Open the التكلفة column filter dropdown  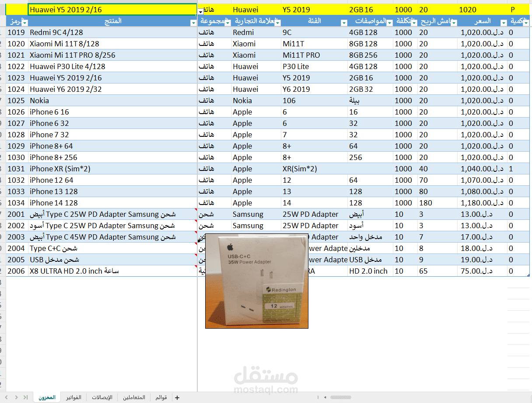(x=414, y=22)
